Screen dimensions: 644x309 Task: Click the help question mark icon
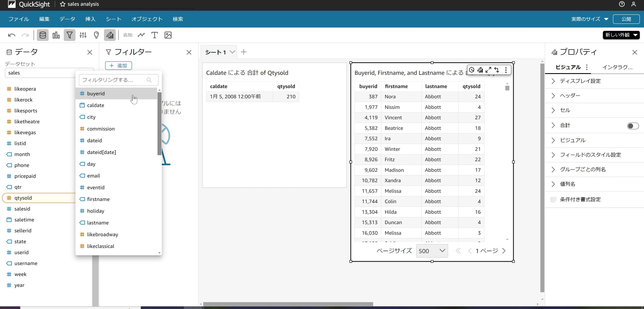(x=622, y=4)
